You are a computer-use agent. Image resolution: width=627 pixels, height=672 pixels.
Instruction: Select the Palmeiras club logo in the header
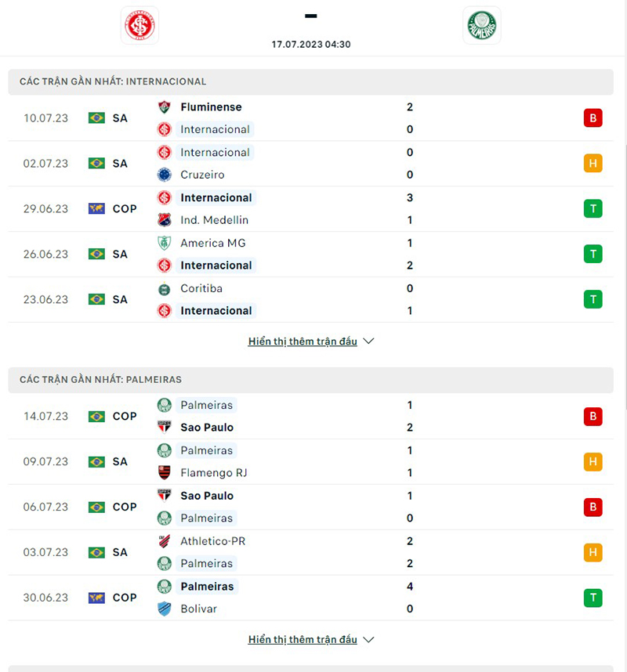[481, 25]
